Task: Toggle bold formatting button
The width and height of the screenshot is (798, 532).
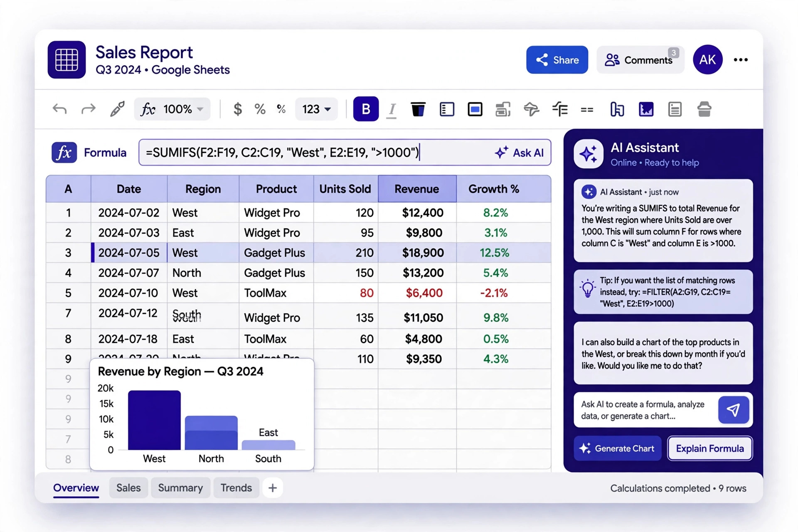Action: click(366, 109)
